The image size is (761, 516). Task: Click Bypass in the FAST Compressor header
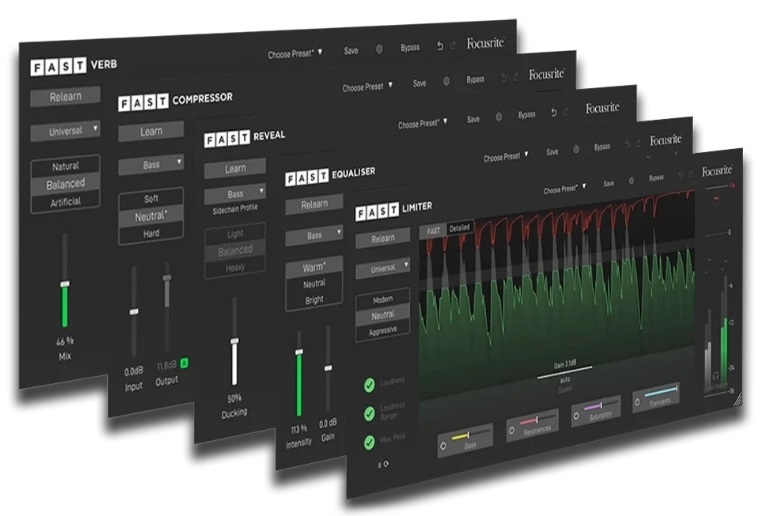[x=474, y=79]
